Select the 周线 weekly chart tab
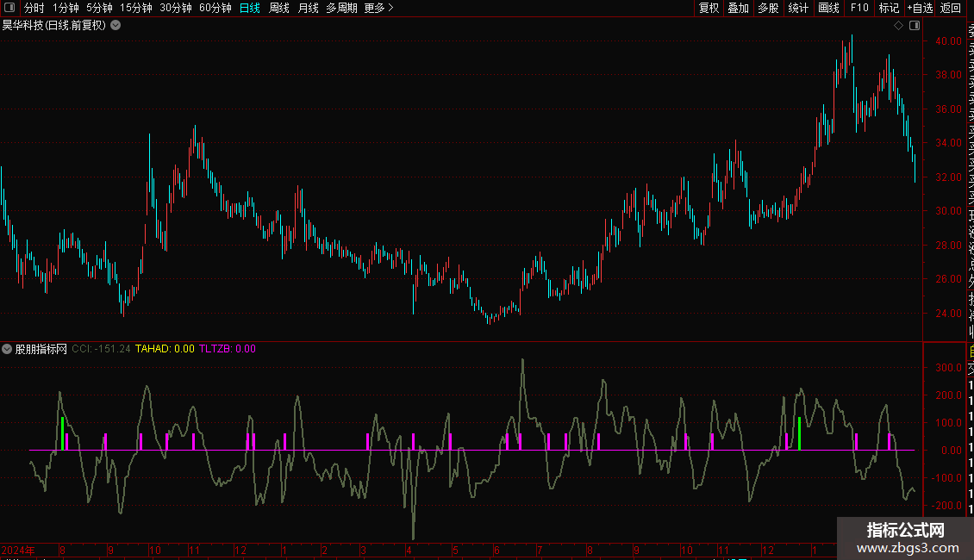The width and height of the screenshot is (974, 560). click(279, 8)
